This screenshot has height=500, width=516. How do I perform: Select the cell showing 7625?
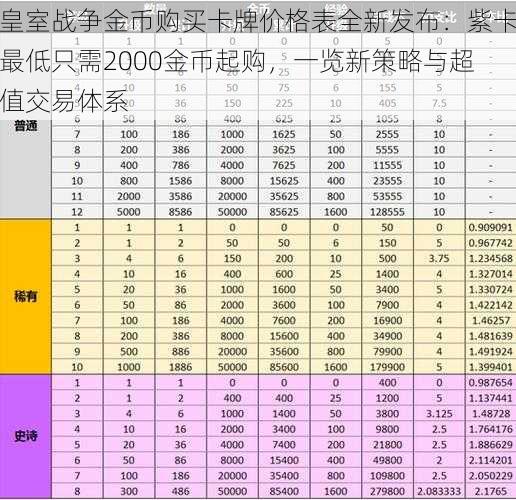pyautogui.click(x=284, y=165)
